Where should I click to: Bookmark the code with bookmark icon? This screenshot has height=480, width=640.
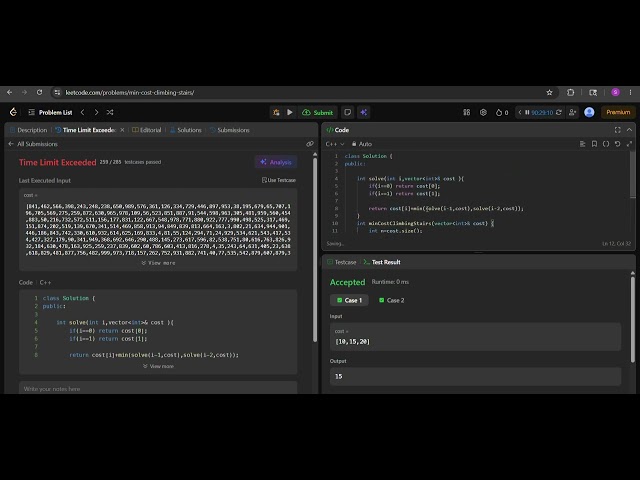pyautogui.click(x=594, y=144)
